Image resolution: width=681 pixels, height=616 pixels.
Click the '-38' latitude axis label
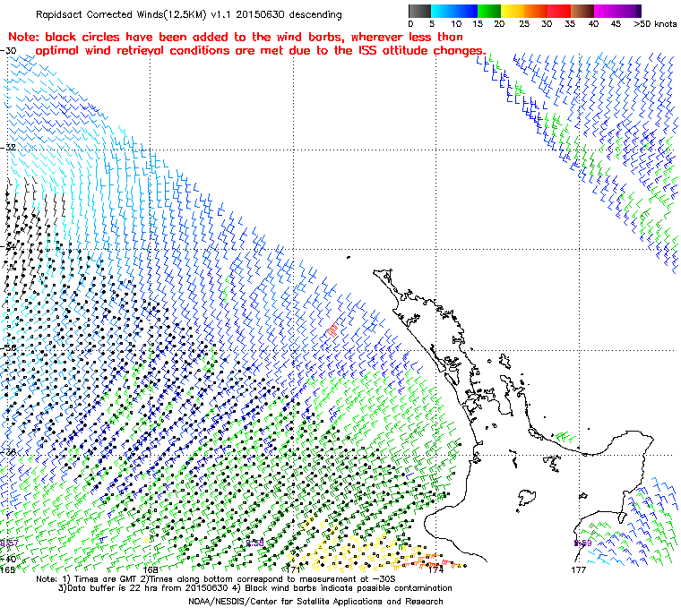click(9, 452)
